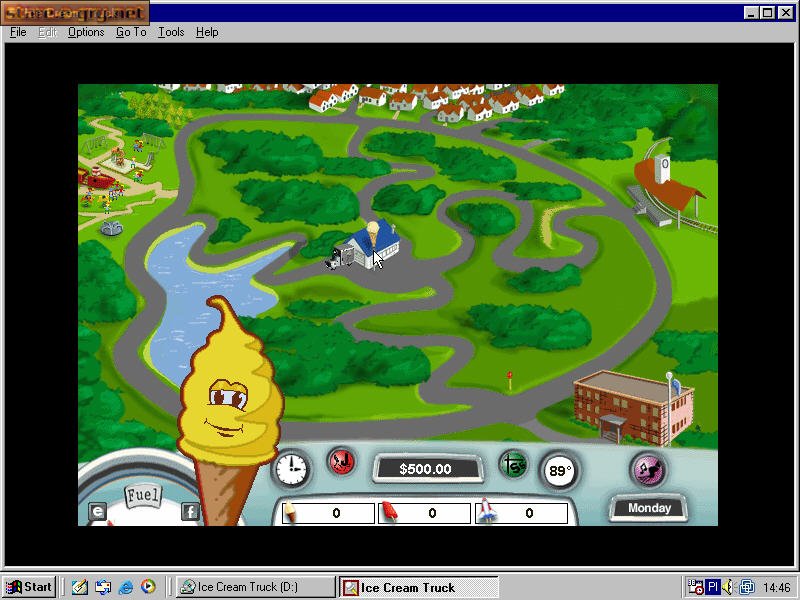Image resolution: width=800 pixels, height=600 pixels.
Task: Open the Help menu
Action: pos(207,32)
